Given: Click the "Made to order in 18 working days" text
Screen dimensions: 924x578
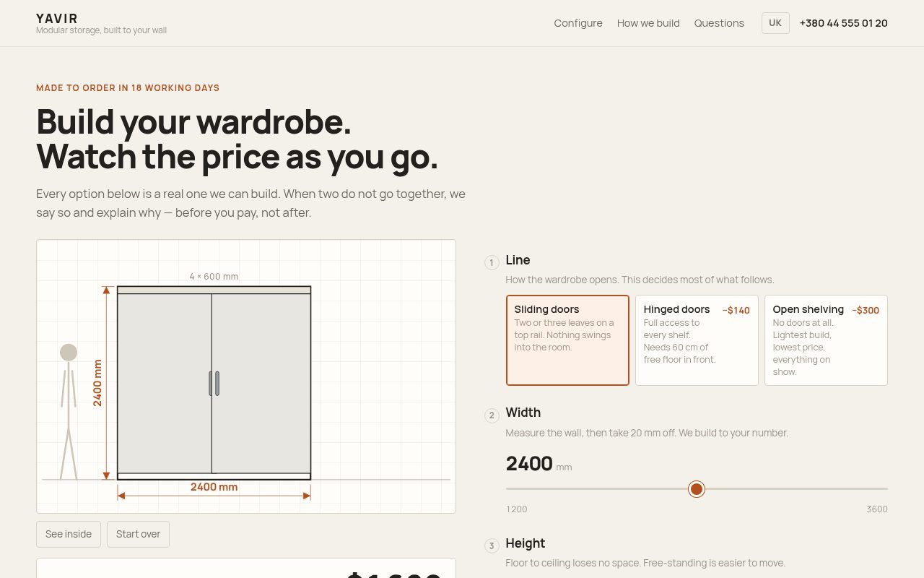Looking at the screenshot, I should click(128, 88).
